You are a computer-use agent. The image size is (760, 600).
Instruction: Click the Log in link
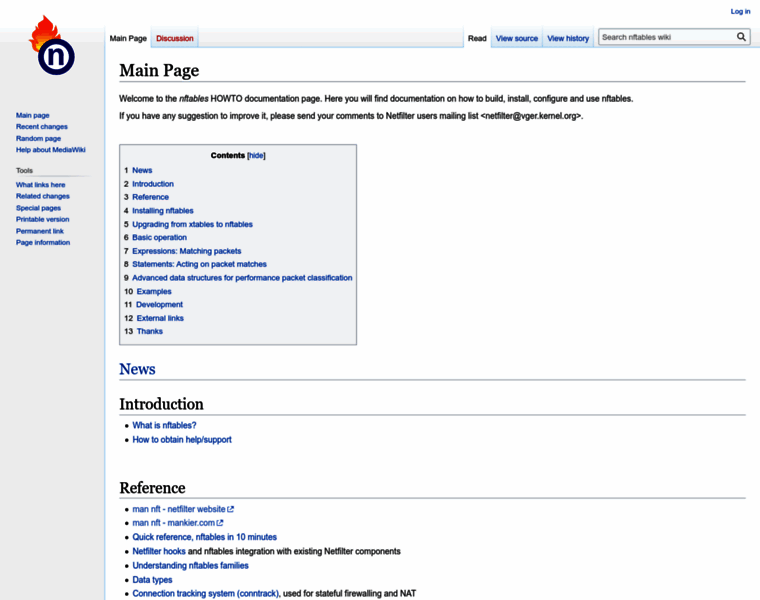(x=740, y=11)
